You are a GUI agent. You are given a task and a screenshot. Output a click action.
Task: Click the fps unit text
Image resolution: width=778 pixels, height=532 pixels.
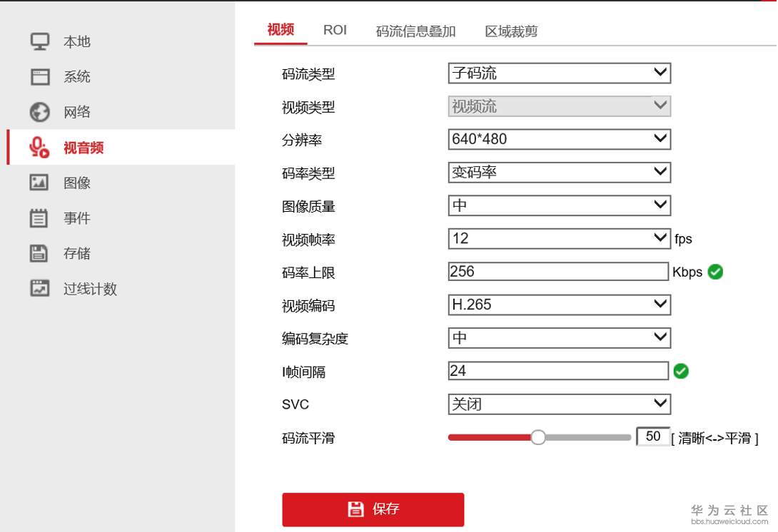pos(683,239)
